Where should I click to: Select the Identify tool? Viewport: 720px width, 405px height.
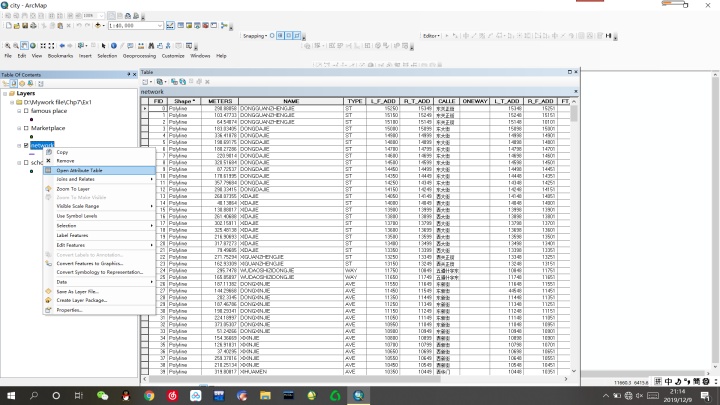(x=113, y=46)
